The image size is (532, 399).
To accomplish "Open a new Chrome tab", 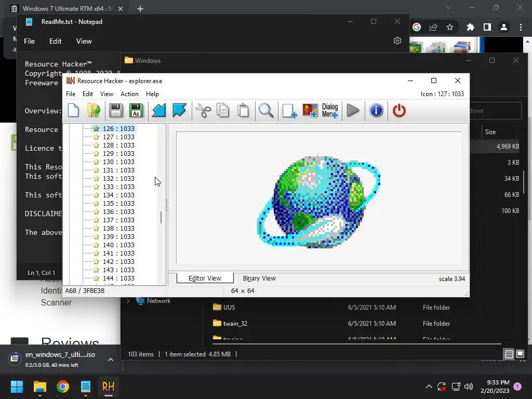I will coord(140,9).
